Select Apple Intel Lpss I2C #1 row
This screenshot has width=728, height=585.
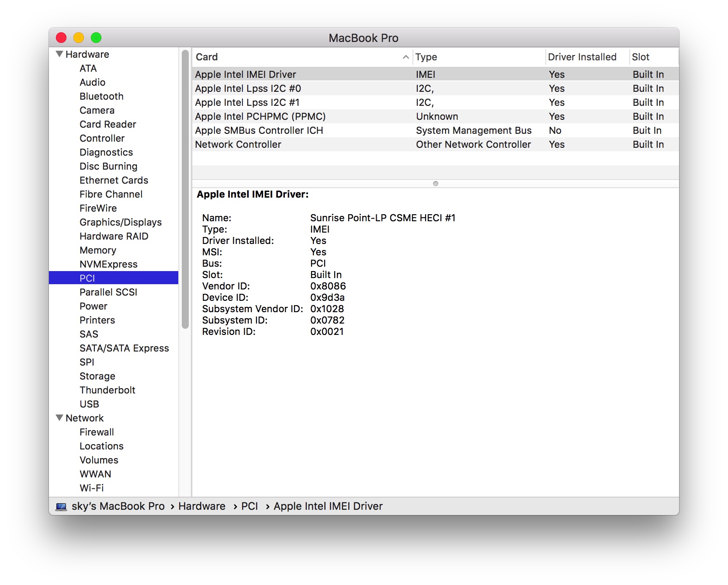pos(435,102)
